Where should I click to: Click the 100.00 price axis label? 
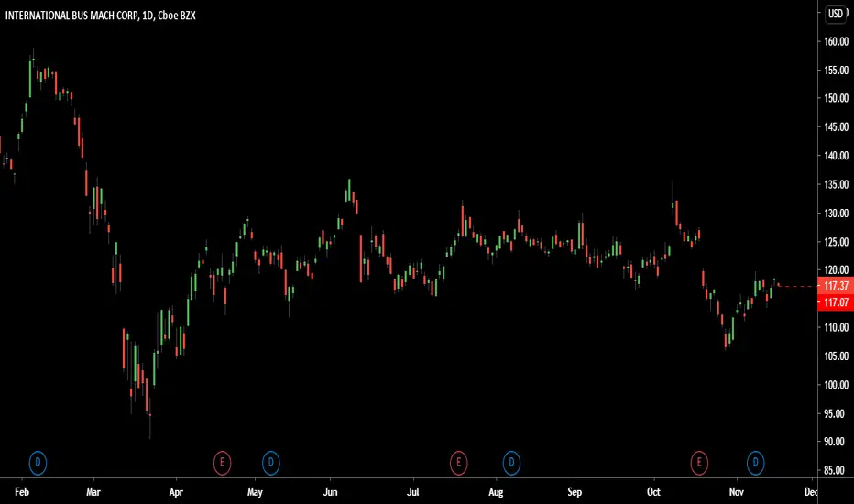click(836, 385)
